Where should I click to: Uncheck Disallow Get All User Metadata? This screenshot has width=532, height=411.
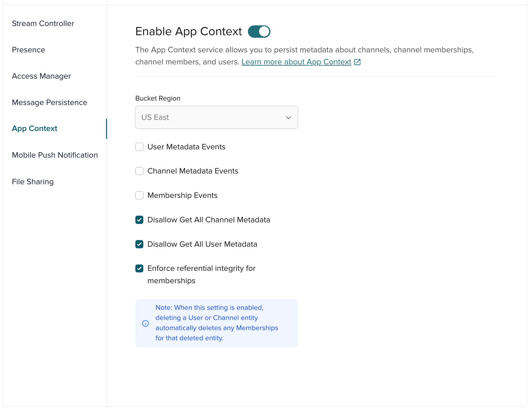click(x=139, y=244)
